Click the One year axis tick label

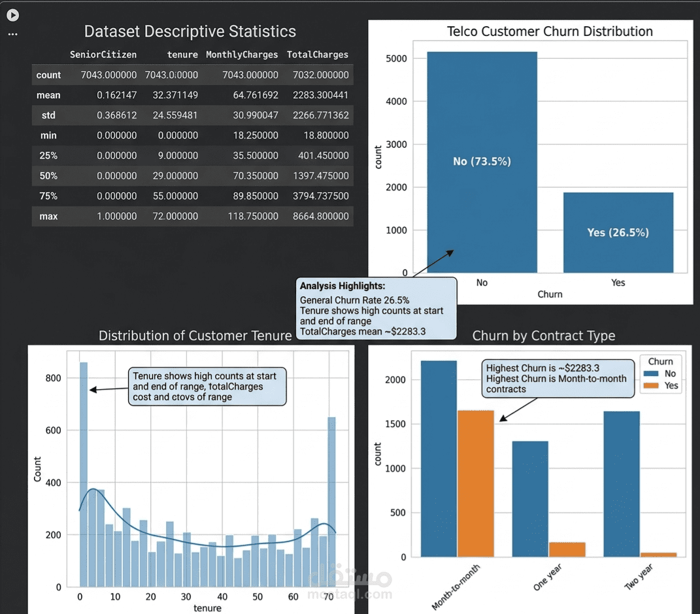(547, 577)
